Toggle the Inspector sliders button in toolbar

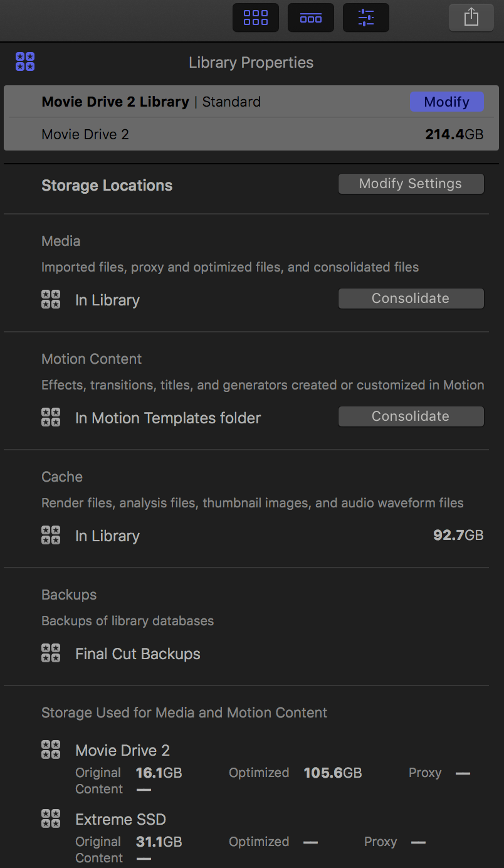[366, 18]
